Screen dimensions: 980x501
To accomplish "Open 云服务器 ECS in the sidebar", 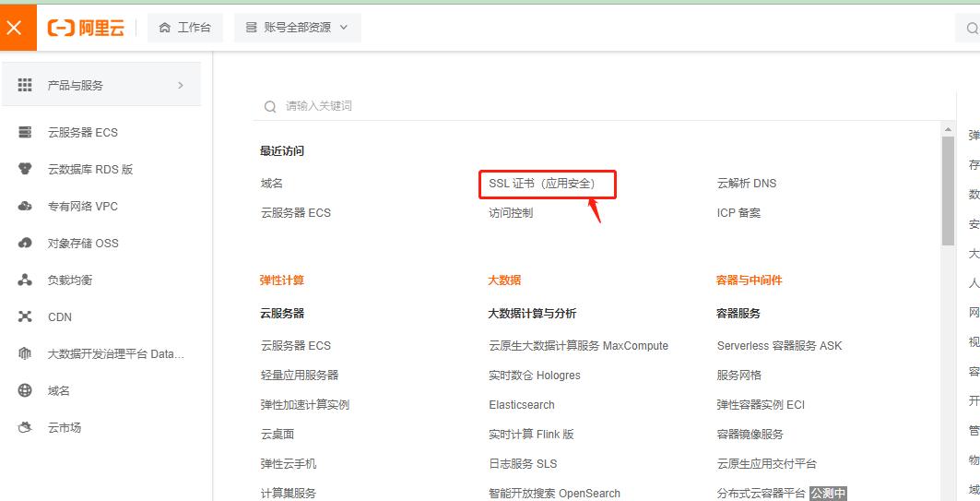I will (82, 132).
